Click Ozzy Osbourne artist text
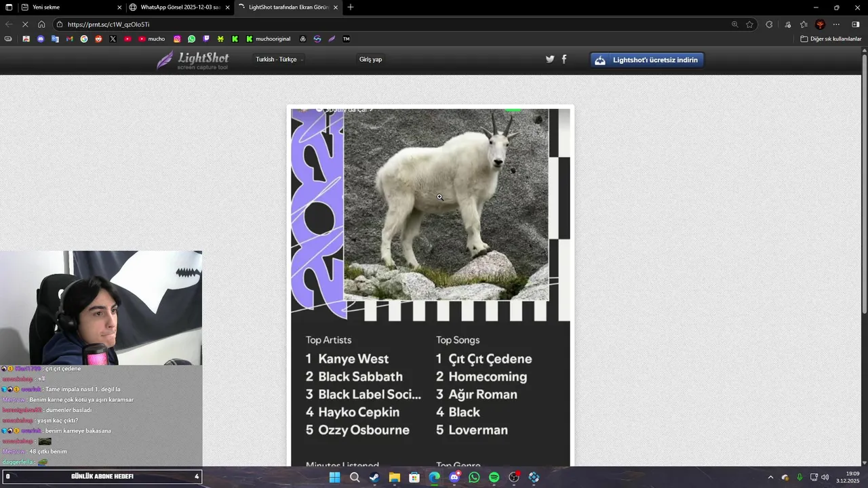 [363, 430]
